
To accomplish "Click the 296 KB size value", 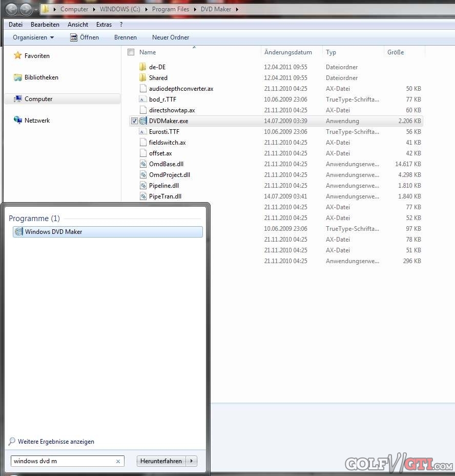I will tap(412, 261).
